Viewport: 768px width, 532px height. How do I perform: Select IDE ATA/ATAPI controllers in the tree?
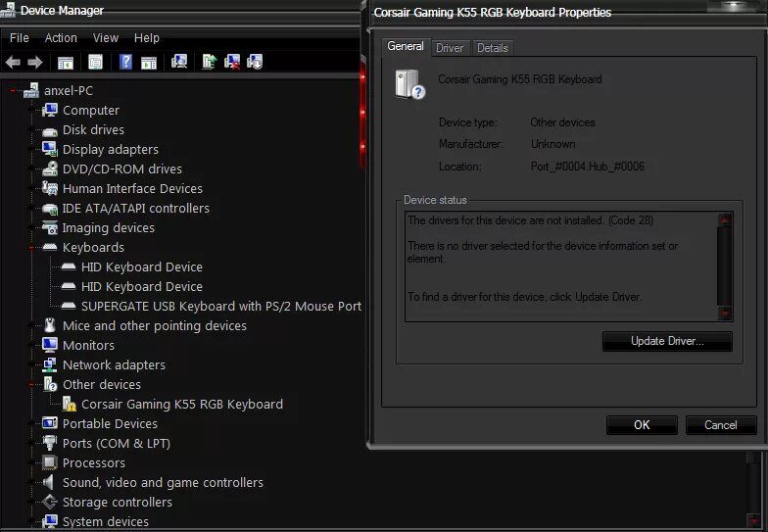135,208
